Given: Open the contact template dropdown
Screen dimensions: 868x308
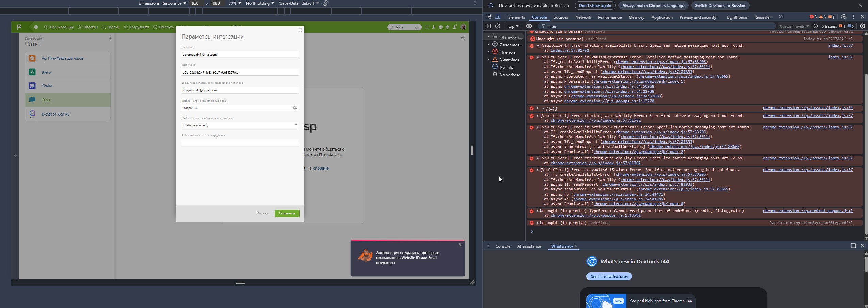Looking at the screenshot, I should (240, 125).
